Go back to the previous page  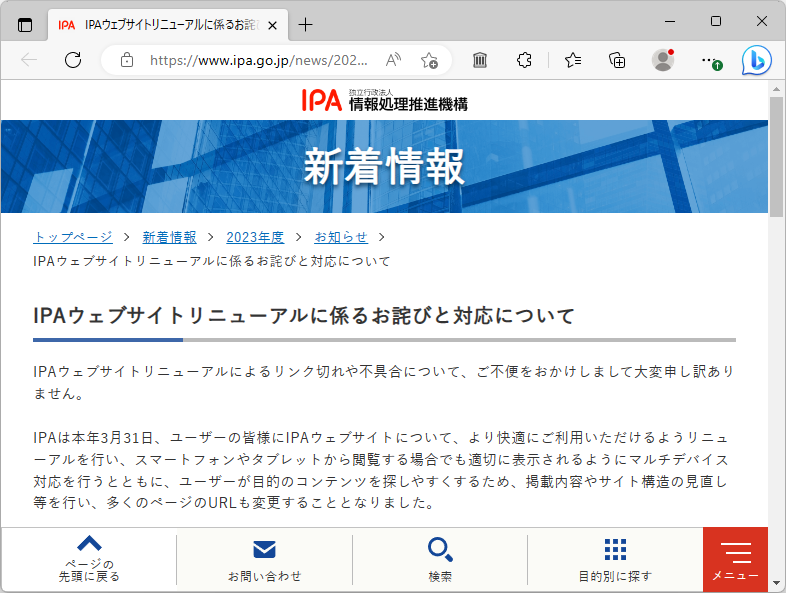click(29, 60)
